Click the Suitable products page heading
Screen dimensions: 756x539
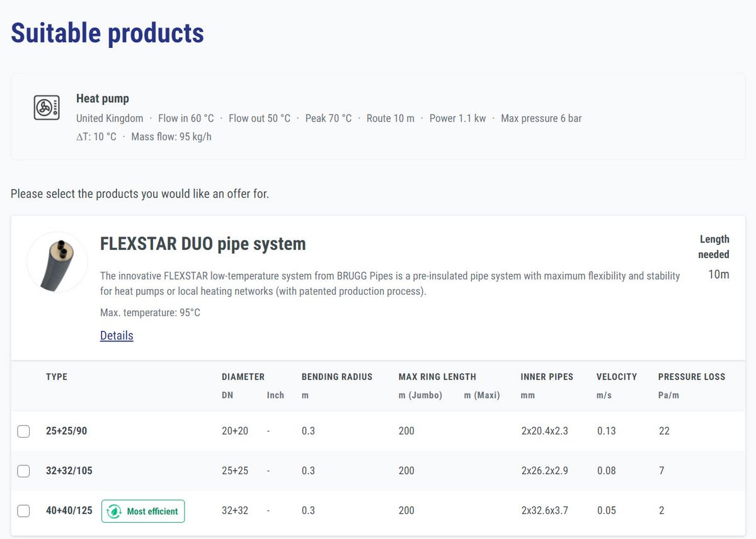[107, 33]
